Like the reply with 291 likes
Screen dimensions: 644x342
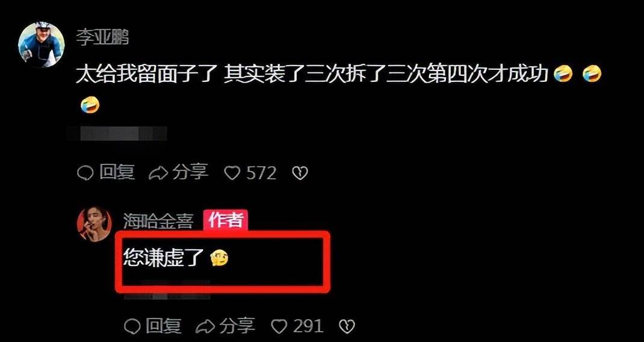pos(297,327)
